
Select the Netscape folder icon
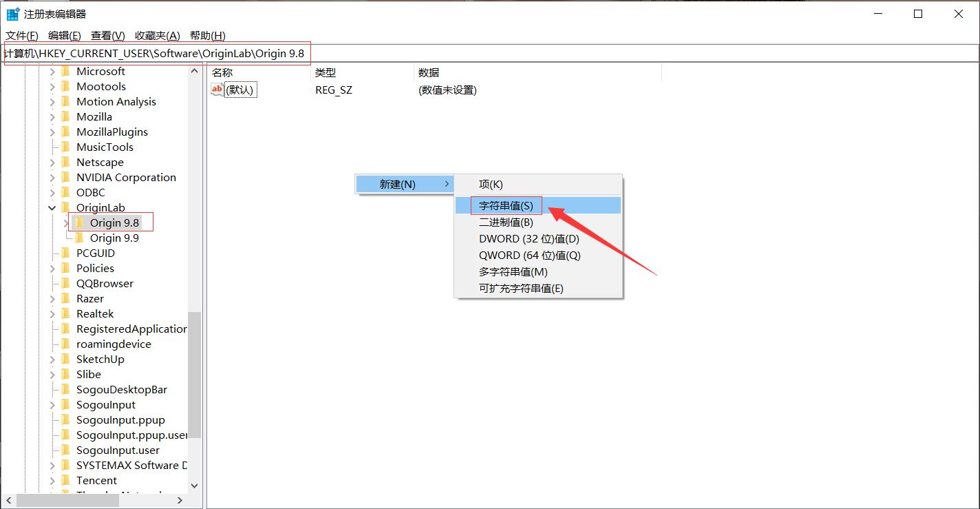66,163
